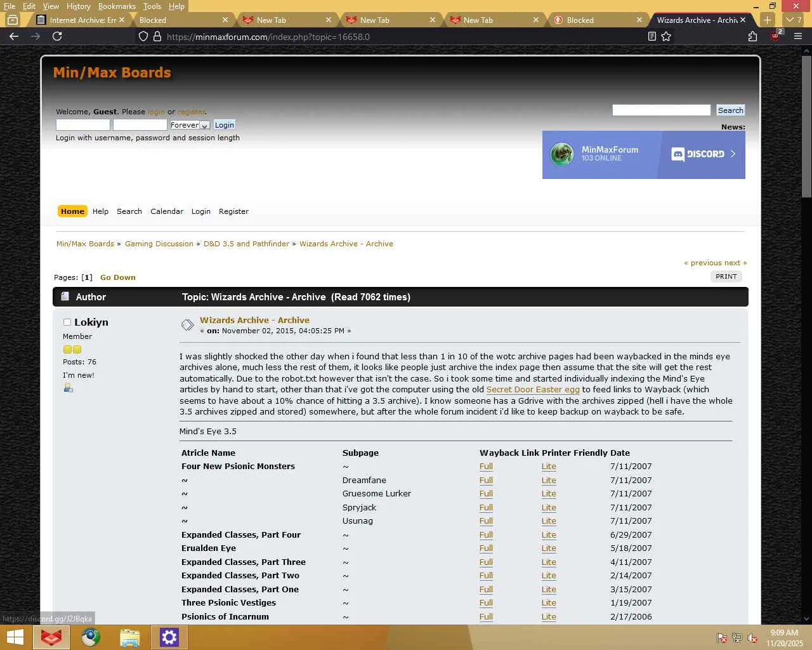Open the Lite link for Gruesome Lurker
Viewport: 812px width, 650px height.
click(x=549, y=494)
